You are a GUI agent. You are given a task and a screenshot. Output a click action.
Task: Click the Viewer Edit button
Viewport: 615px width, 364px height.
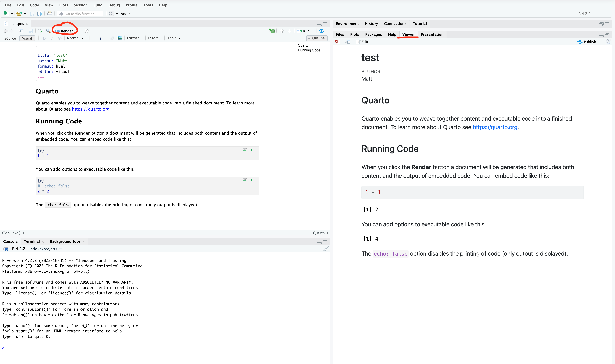point(362,42)
